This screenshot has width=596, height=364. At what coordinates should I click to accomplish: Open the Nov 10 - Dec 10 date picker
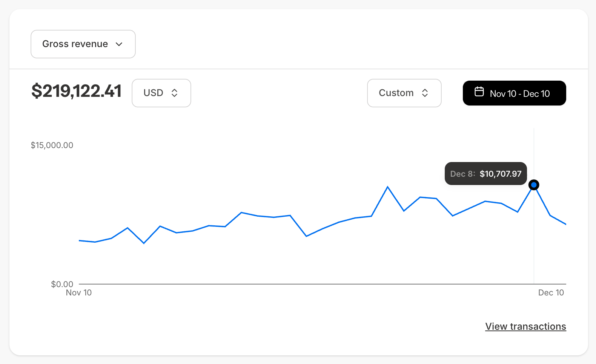[514, 93]
